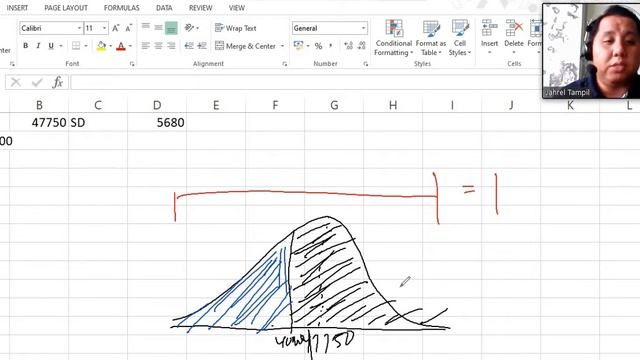Open the REVIEW ribbon tab
This screenshot has width=640, height=360.
tap(200, 8)
